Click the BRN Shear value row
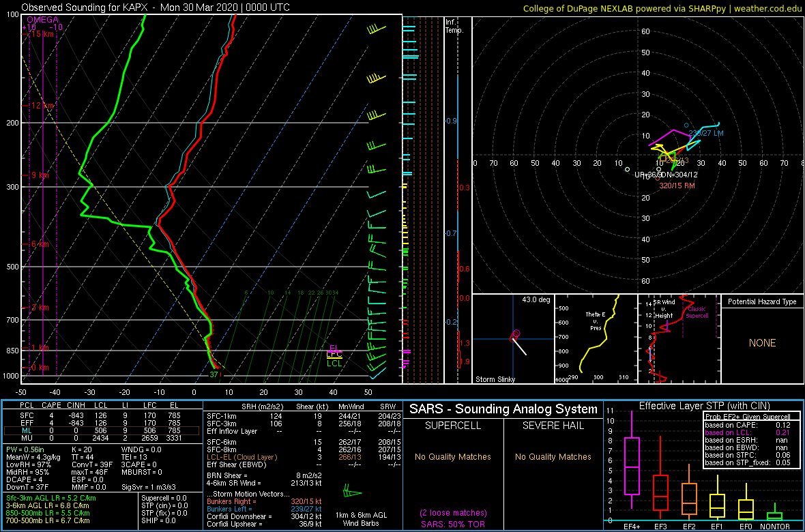Viewport: 805px width, 532px height. (x=265, y=475)
